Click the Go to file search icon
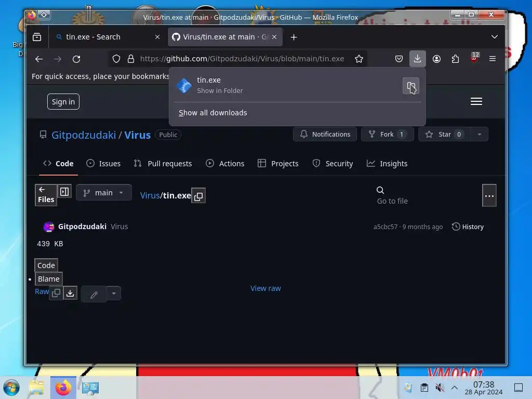Image resolution: width=532 pixels, height=399 pixels. 380,190
